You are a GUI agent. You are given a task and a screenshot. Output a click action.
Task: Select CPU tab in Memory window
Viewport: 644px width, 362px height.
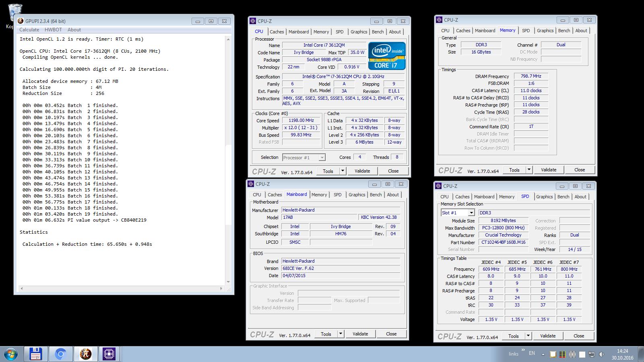445,31
